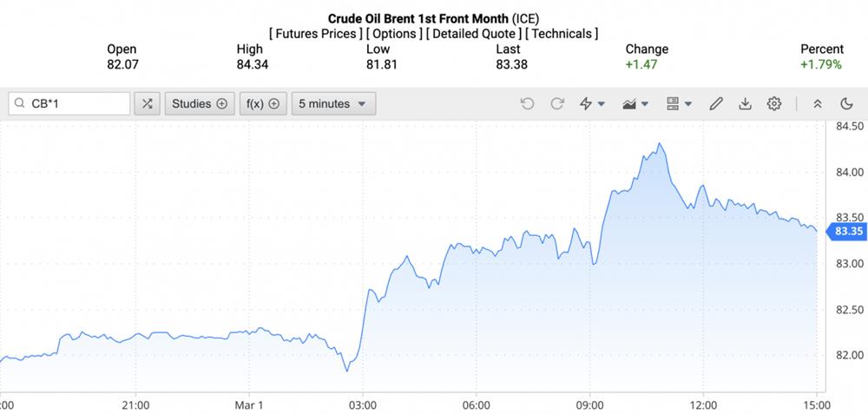Collapse the chart toolbar with double chevron
The image size is (868, 414).
pyautogui.click(x=818, y=104)
